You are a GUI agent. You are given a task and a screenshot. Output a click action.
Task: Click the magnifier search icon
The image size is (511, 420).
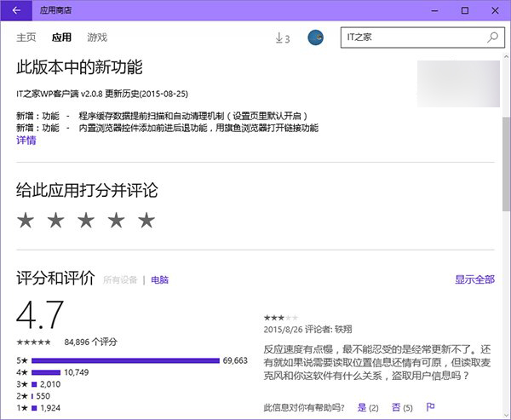[x=492, y=37]
